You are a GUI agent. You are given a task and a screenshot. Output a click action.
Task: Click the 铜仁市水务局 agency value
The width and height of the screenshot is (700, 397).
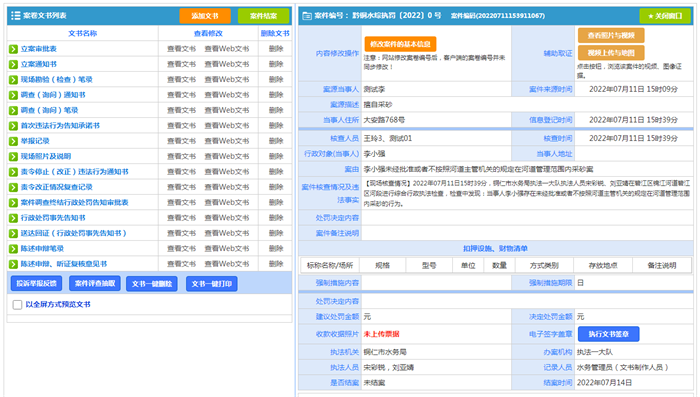point(384,352)
